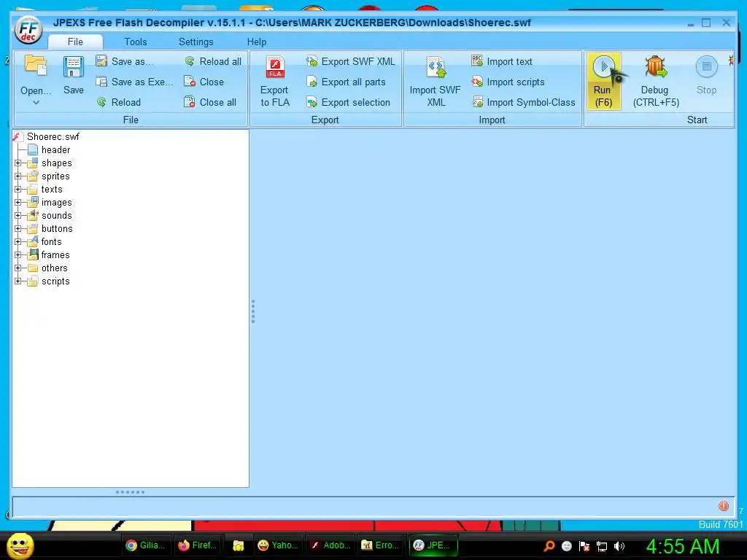The width and height of the screenshot is (747, 560).
Task: Click the magnifier search tray icon
Action: tap(549, 546)
